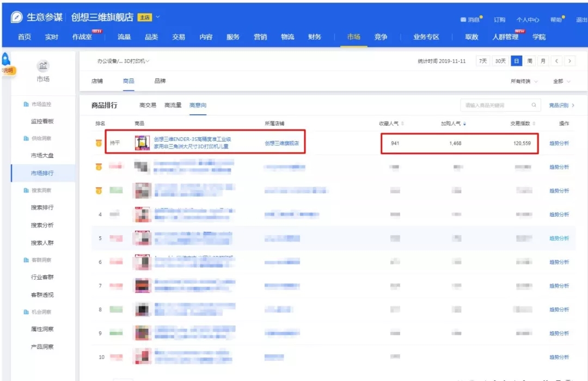588x381 pixels.
Task: Open 市场大盘 in the sidebar
Action: 42,155
